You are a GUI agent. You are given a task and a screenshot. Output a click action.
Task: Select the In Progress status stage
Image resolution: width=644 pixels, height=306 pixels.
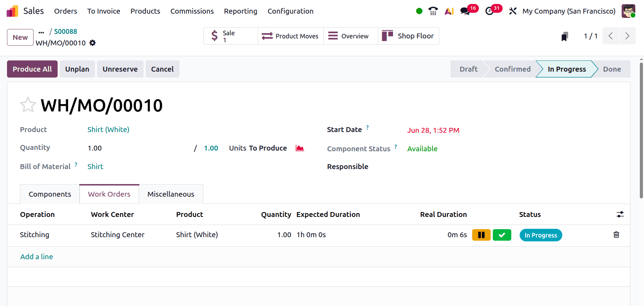pyautogui.click(x=566, y=69)
